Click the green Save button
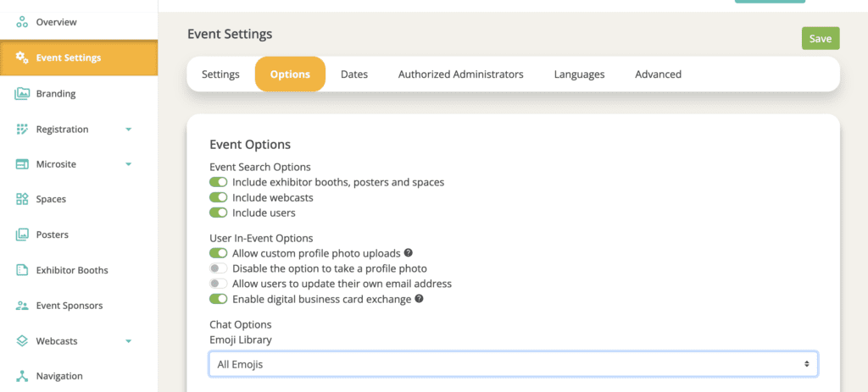Image resolution: width=868 pixels, height=392 pixels. (x=820, y=39)
